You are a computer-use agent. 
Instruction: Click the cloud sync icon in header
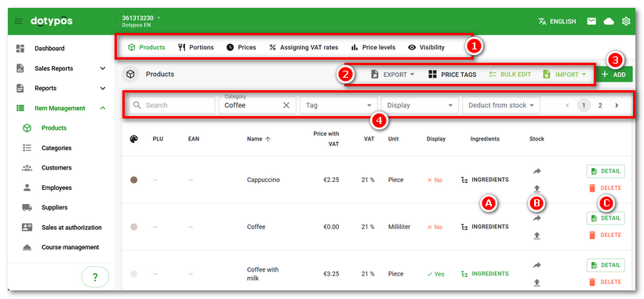pos(609,21)
